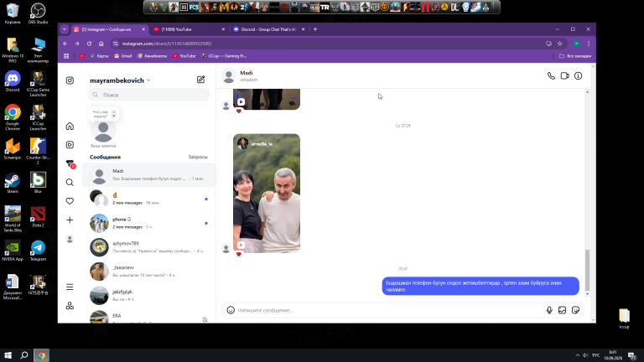This screenshot has height=362, width=644.
Task: Open the Telegram desktop shortcut
Action: coord(39,251)
